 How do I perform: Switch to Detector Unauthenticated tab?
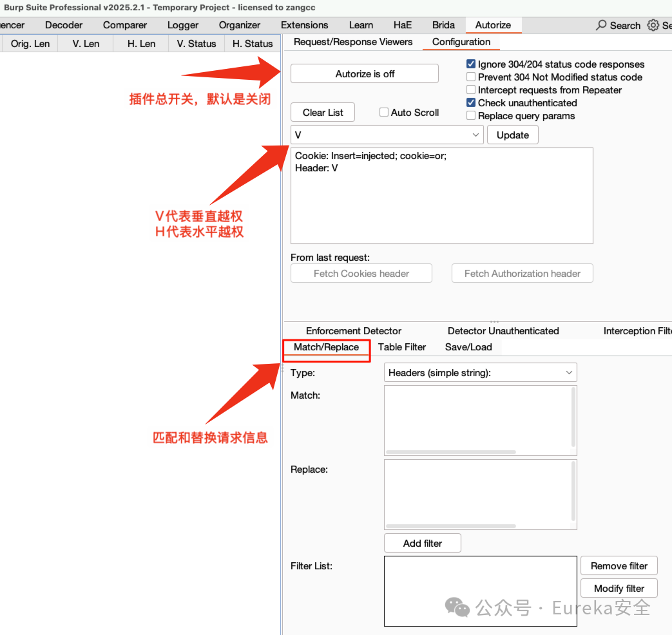click(503, 331)
